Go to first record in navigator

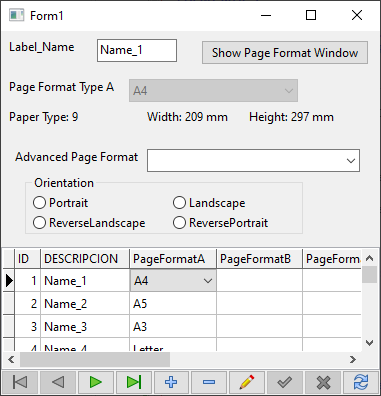(x=20, y=382)
